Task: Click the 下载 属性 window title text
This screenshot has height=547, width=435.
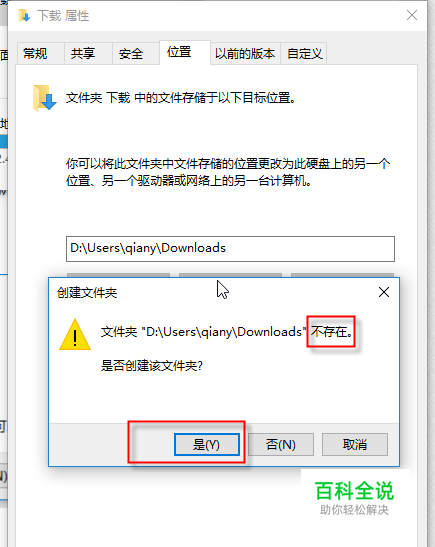Action: point(63,16)
